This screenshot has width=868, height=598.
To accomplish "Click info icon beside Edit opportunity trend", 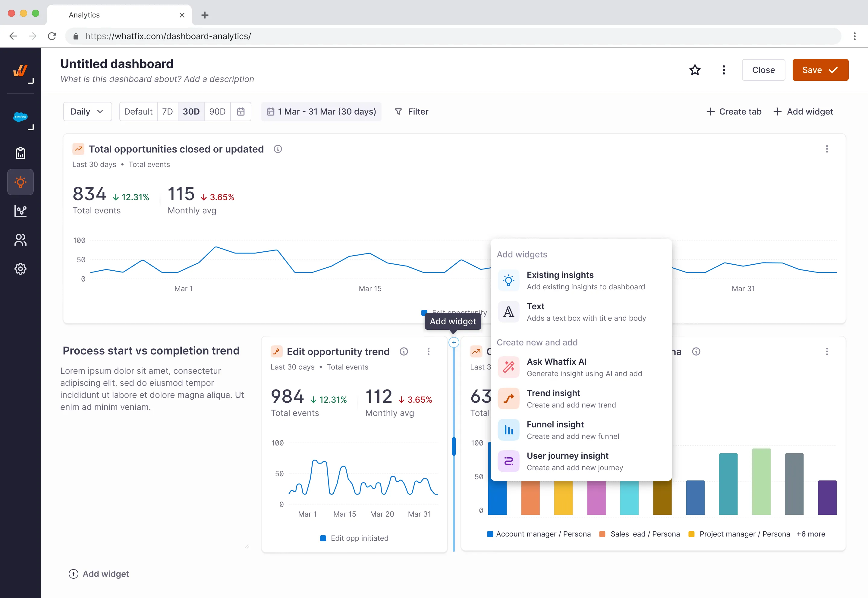I will pyautogui.click(x=404, y=351).
